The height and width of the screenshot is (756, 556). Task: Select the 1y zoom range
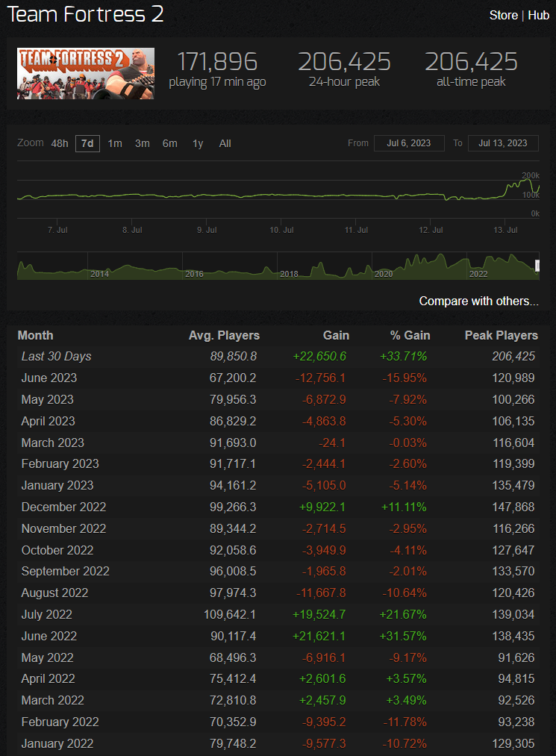[x=198, y=144]
